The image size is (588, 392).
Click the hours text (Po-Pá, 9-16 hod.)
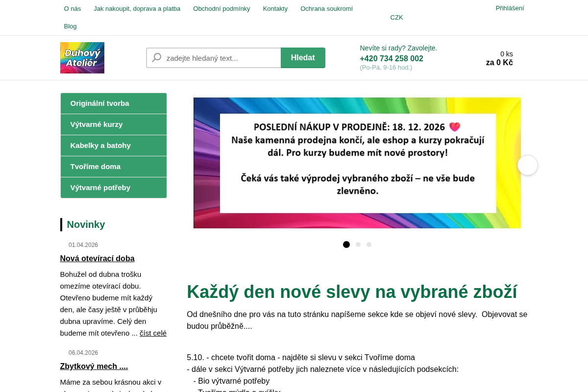(x=386, y=68)
